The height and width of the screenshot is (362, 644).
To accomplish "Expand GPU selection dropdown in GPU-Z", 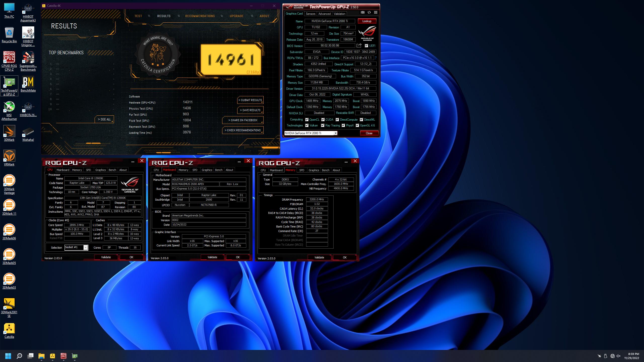I will (x=335, y=133).
